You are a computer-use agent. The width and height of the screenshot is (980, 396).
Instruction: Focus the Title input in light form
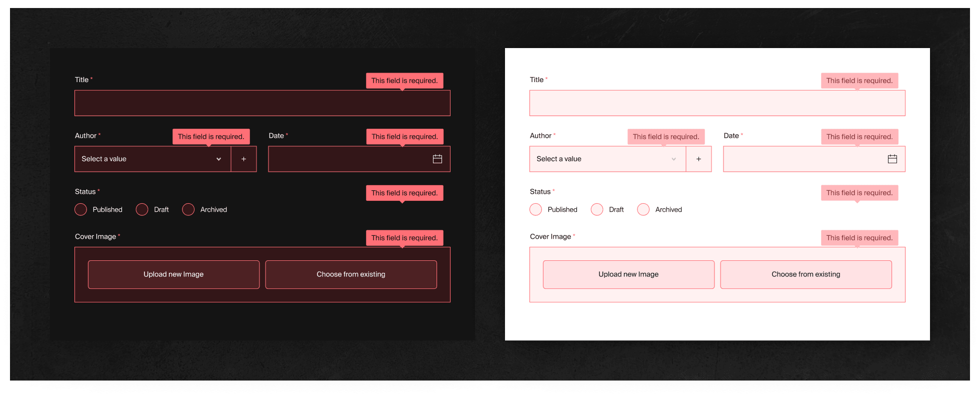[717, 103]
